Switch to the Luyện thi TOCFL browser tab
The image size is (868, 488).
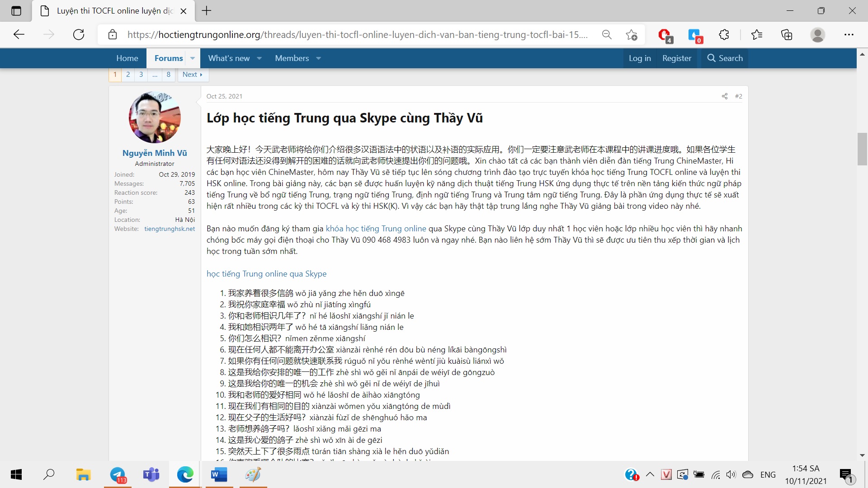pos(108,11)
